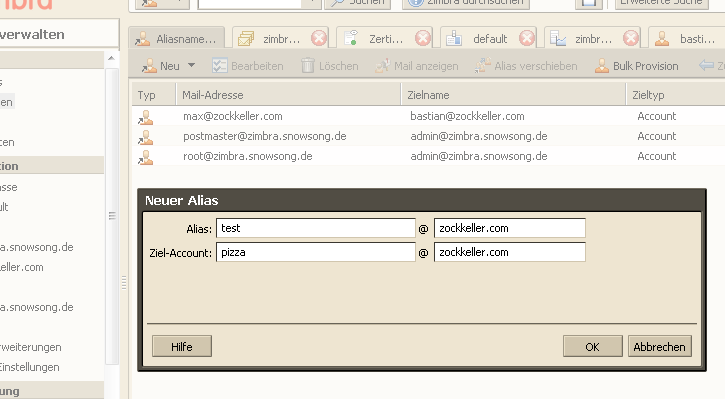Click the Hilfe button
The image size is (725, 399).
pyautogui.click(x=182, y=346)
